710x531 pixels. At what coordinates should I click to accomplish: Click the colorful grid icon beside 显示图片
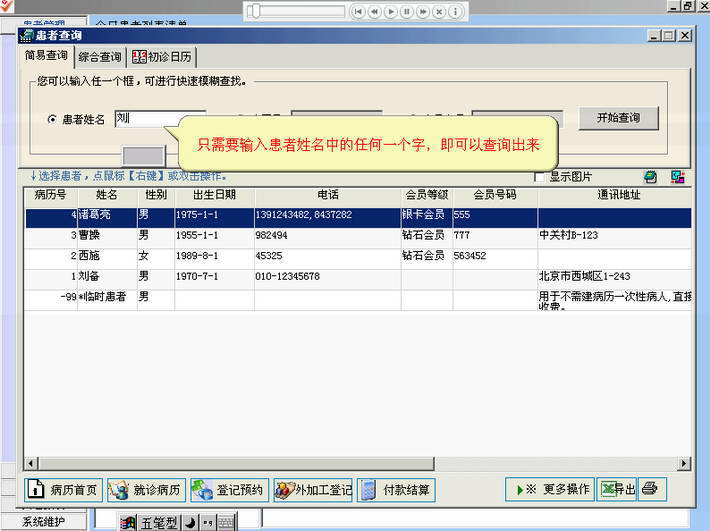(x=677, y=177)
